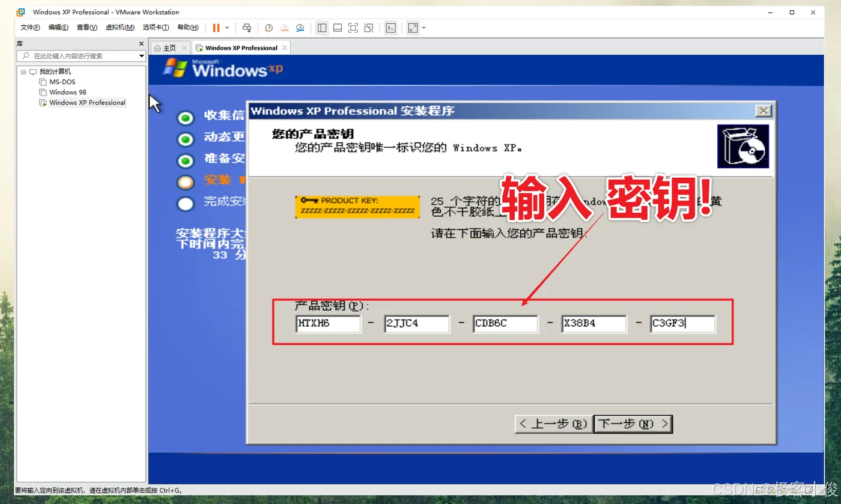Click the software box and CD icon
Viewport: 841px width, 504px height.
pyautogui.click(x=743, y=146)
